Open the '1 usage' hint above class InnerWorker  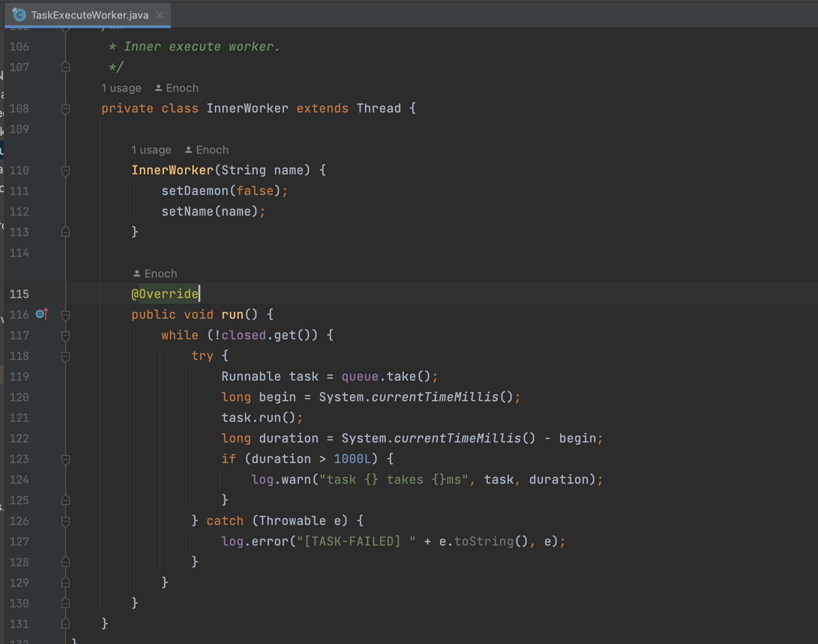click(x=121, y=88)
